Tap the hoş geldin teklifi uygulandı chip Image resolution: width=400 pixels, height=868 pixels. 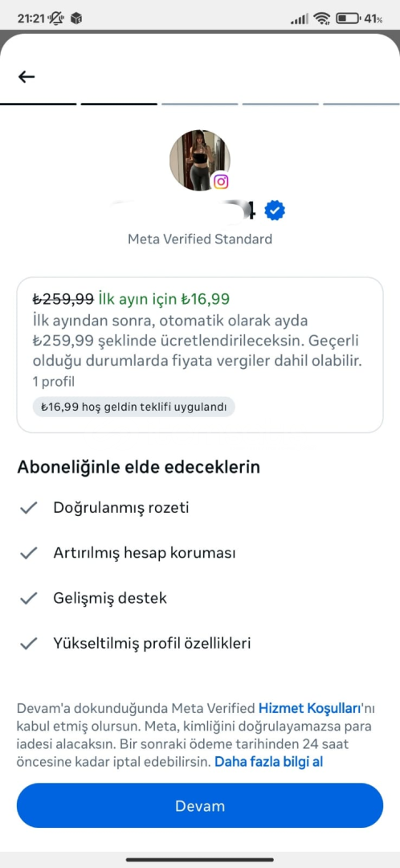pos(134,407)
